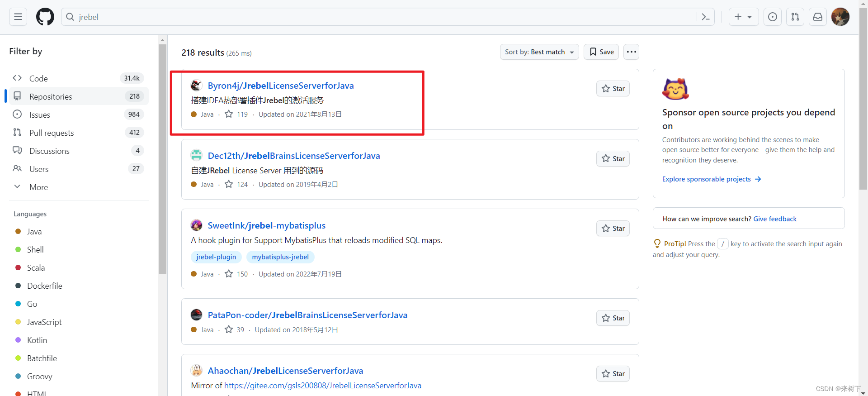The width and height of the screenshot is (868, 396).
Task: Click the SweetInk repo avatar
Action: tap(196, 225)
